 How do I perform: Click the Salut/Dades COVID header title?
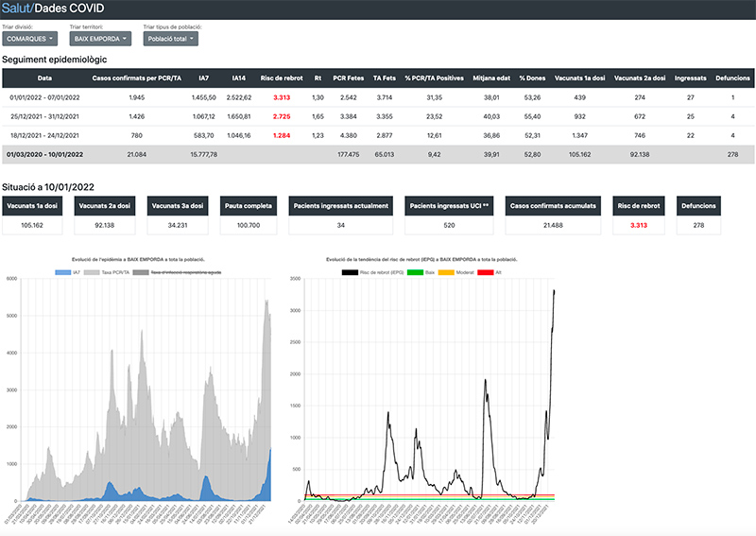tap(53, 9)
